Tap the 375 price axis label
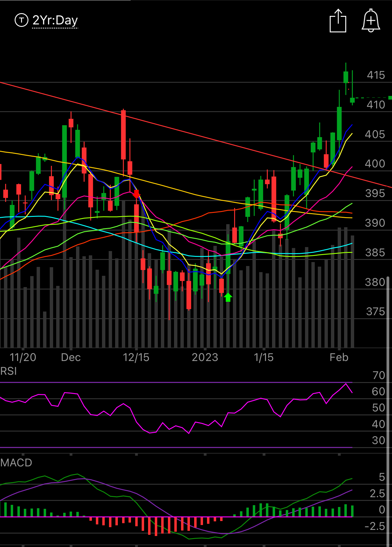Image resolution: width=392 pixels, height=547 pixels. pyautogui.click(x=376, y=312)
